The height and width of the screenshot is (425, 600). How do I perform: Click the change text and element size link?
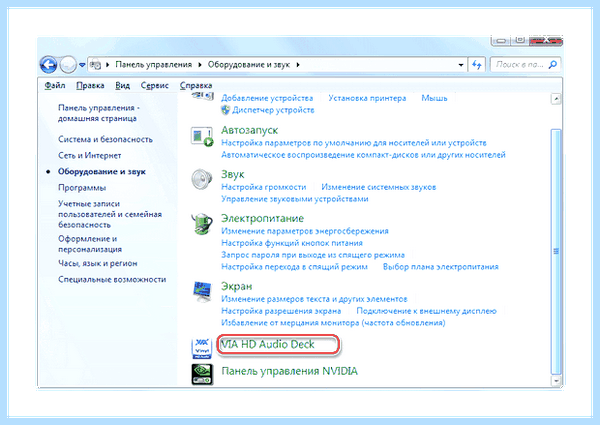pos(314,299)
